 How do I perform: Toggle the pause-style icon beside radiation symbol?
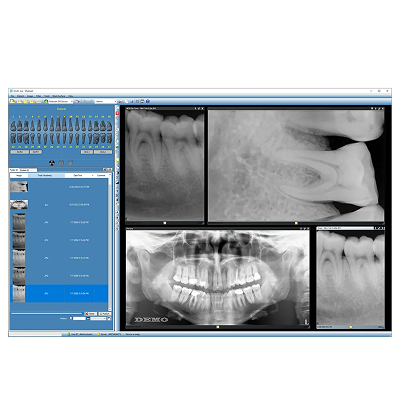pyautogui.click(x=61, y=163)
